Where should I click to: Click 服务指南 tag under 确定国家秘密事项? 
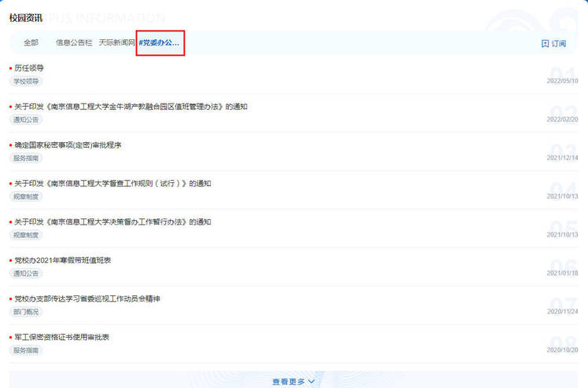pyautogui.click(x=26, y=158)
